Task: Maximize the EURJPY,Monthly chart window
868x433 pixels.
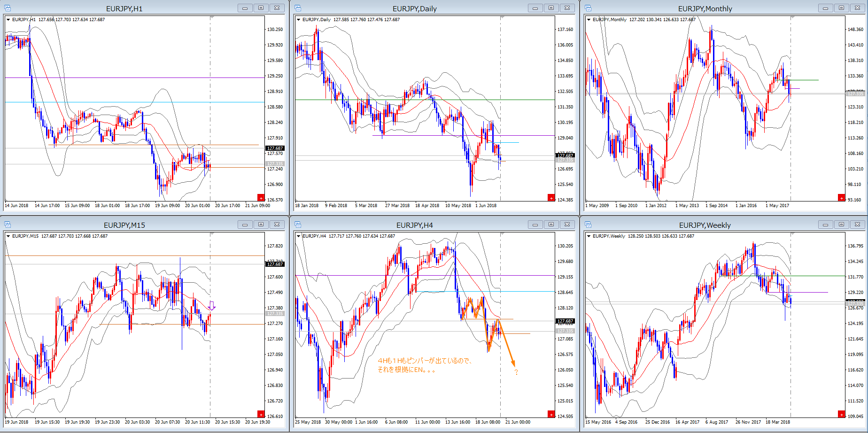Action: [x=841, y=8]
